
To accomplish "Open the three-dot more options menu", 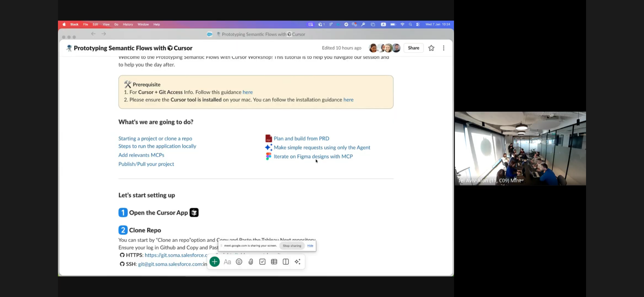I will pyautogui.click(x=444, y=48).
